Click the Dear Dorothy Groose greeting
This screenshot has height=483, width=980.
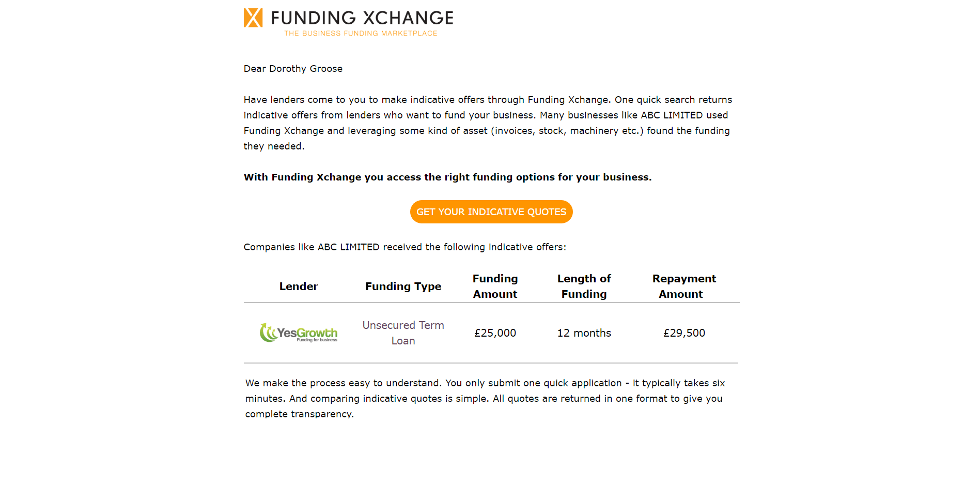[x=293, y=69]
